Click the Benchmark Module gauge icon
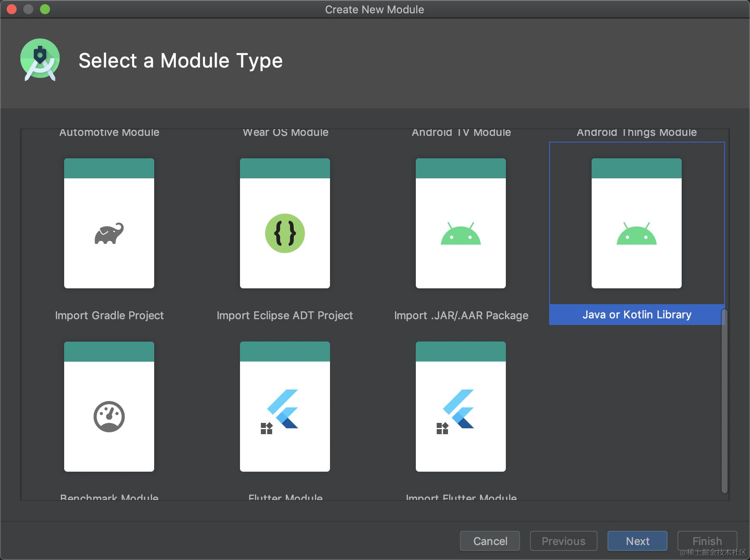This screenshot has width=750, height=560. tap(109, 417)
